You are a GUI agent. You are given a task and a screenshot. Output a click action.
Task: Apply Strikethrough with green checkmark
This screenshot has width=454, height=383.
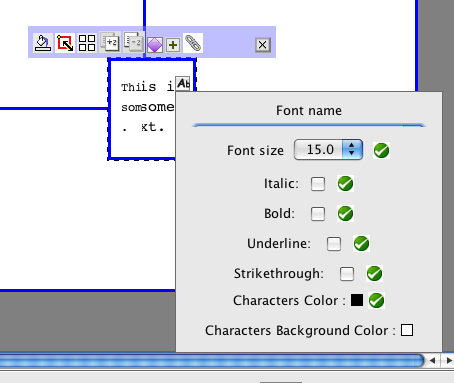pyautogui.click(x=374, y=274)
